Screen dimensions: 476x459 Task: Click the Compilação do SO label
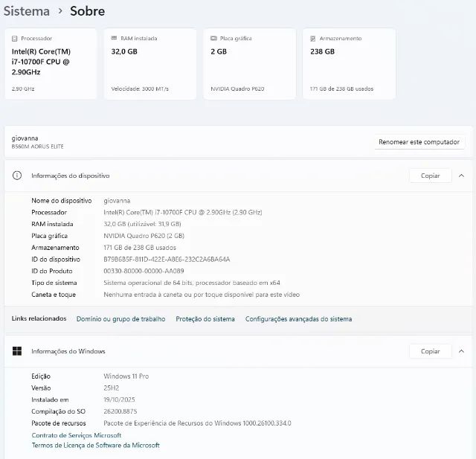[58, 411]
